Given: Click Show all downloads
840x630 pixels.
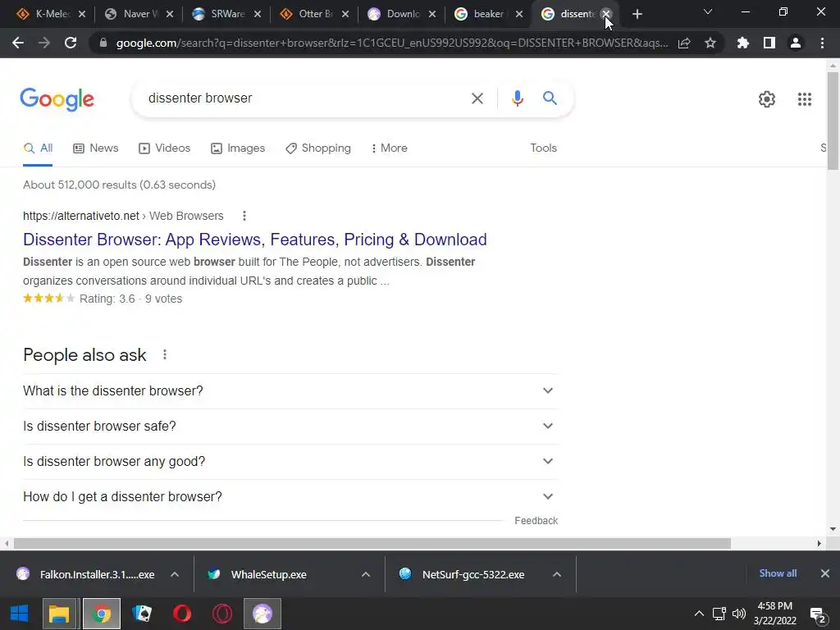Looking at the screenshot, I should pos(778,573).
